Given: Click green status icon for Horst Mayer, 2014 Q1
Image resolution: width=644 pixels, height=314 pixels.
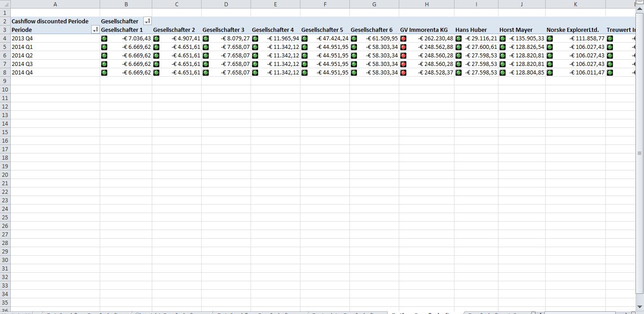Looking at the screenshot, I should pyautogui.click(x=503, y=47).
